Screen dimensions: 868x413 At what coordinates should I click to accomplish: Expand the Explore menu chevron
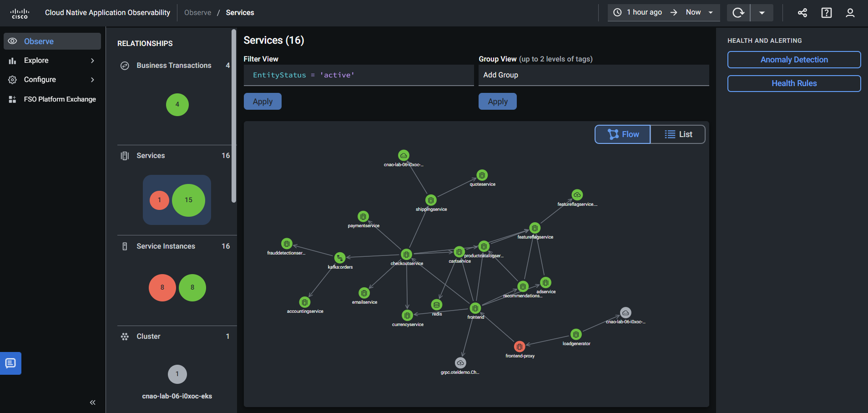[x=92, y=61]
